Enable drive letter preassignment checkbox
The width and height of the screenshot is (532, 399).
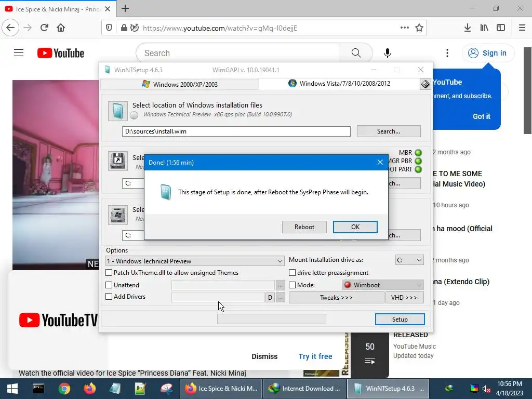tap(292, 272)
